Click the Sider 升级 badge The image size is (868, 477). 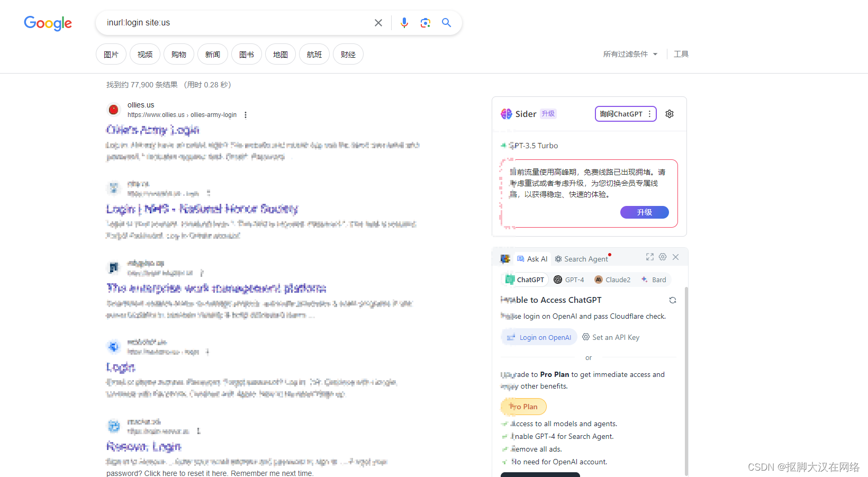548,114
